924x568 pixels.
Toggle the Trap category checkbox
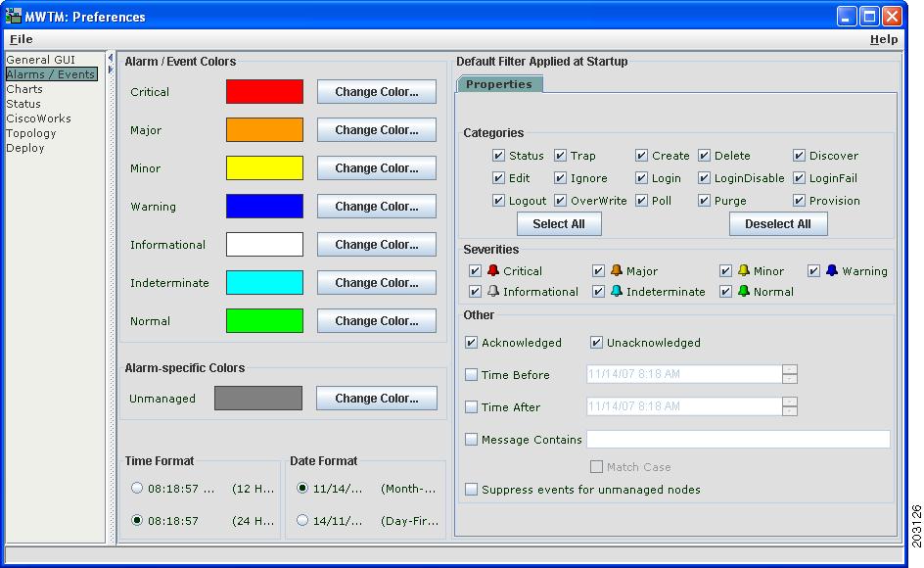[x=560, y=156]
